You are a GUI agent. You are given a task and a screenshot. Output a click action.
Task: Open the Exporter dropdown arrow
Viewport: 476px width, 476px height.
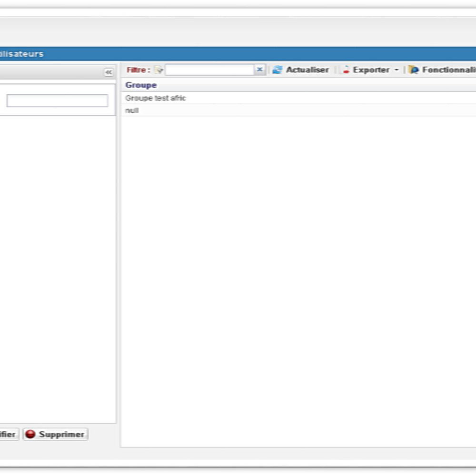tap(396, 70)
